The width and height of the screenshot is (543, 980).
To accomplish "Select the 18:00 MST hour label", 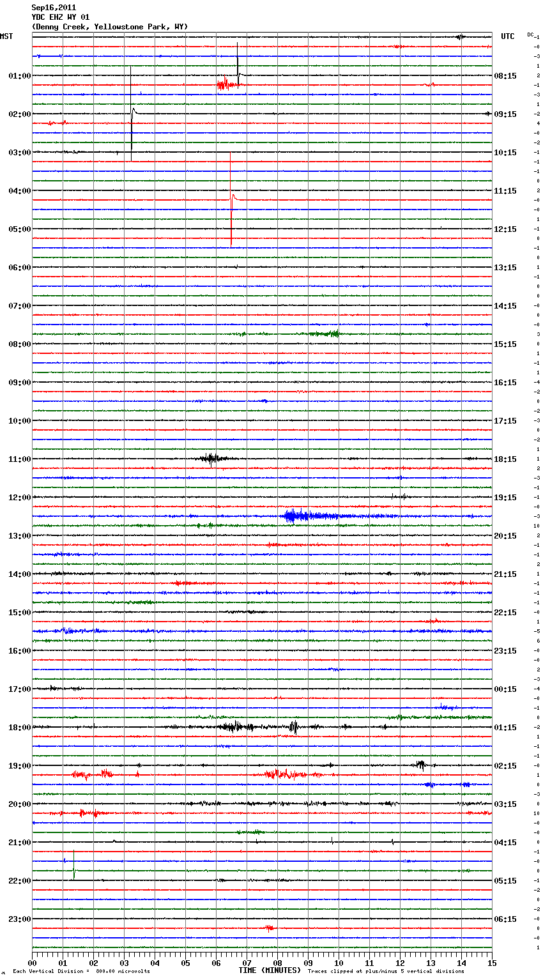I will [x=20, y=728].
